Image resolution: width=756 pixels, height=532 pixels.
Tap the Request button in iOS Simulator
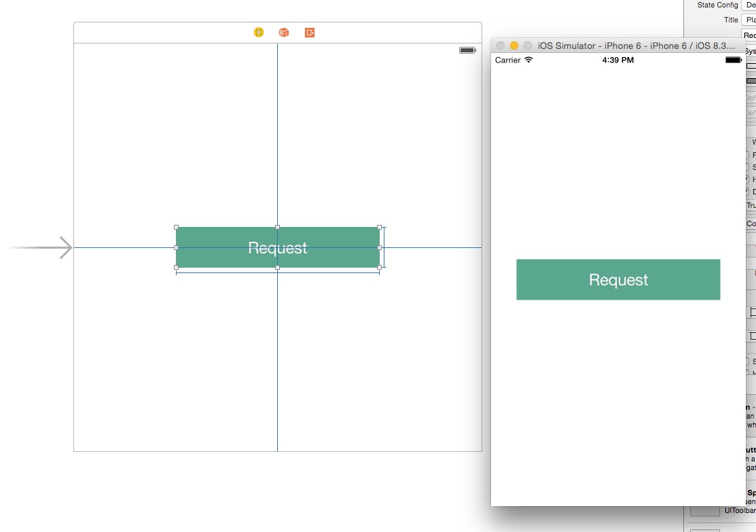point(618,280)
